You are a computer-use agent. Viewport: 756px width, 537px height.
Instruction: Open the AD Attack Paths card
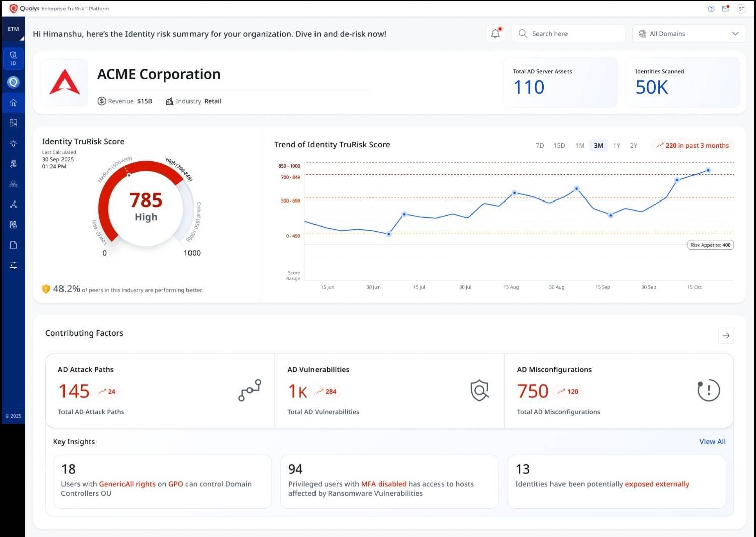160,390
